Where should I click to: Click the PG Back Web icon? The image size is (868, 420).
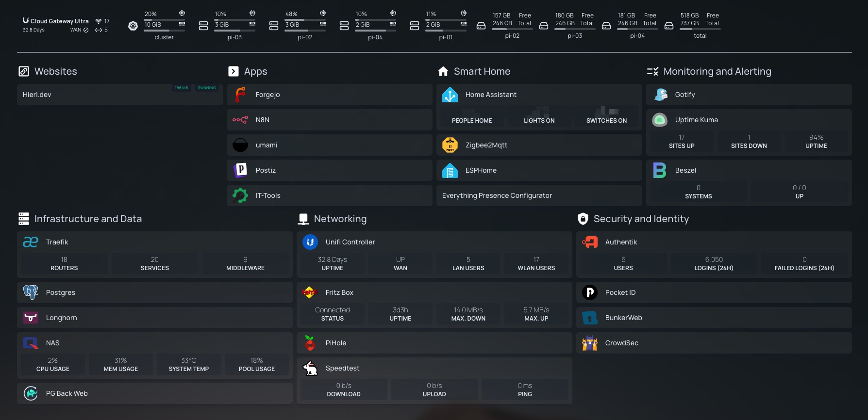pyautogui.click(x=31, y=393)
